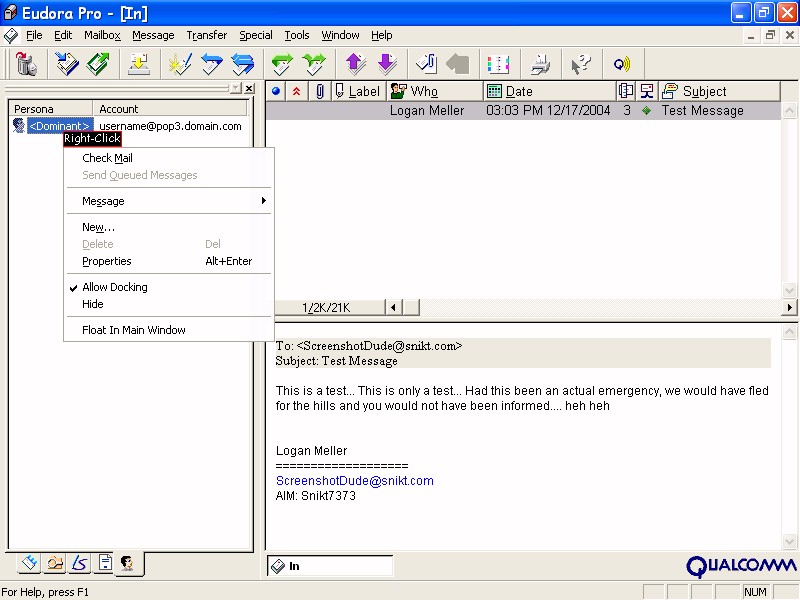Choose Float In Main Window
Image resolution: width=800 pixels, height=600 pixels.
click(x=168, y=330)
